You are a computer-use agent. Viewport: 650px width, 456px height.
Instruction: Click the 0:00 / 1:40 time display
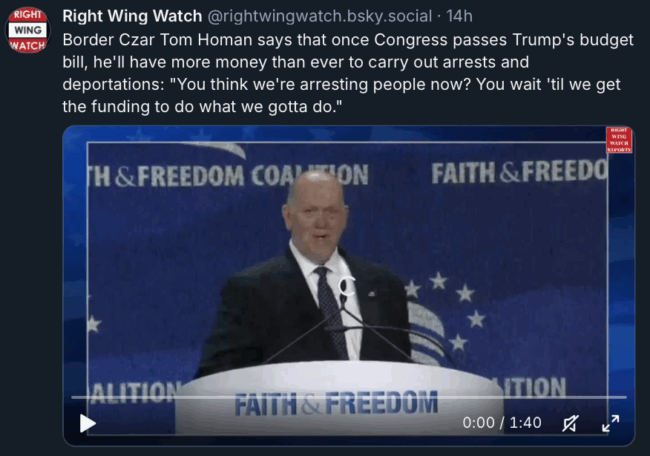pos(502,423)
